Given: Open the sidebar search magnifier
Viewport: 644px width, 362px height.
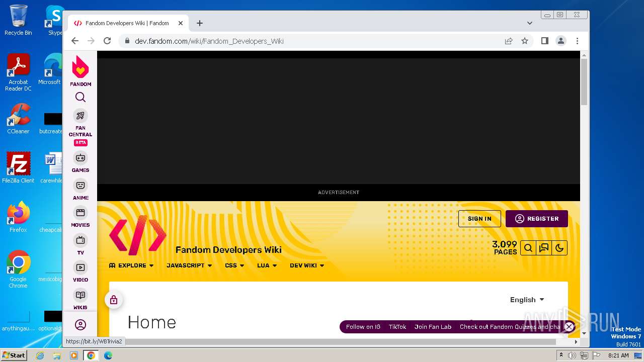Looking at the screenshot, I should (x=80, y=98).
